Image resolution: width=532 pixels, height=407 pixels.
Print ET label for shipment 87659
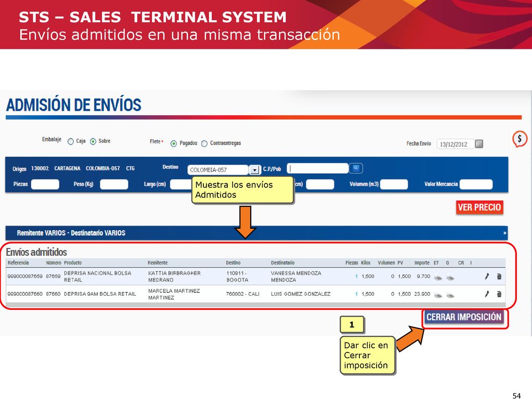tap(438, 278)
